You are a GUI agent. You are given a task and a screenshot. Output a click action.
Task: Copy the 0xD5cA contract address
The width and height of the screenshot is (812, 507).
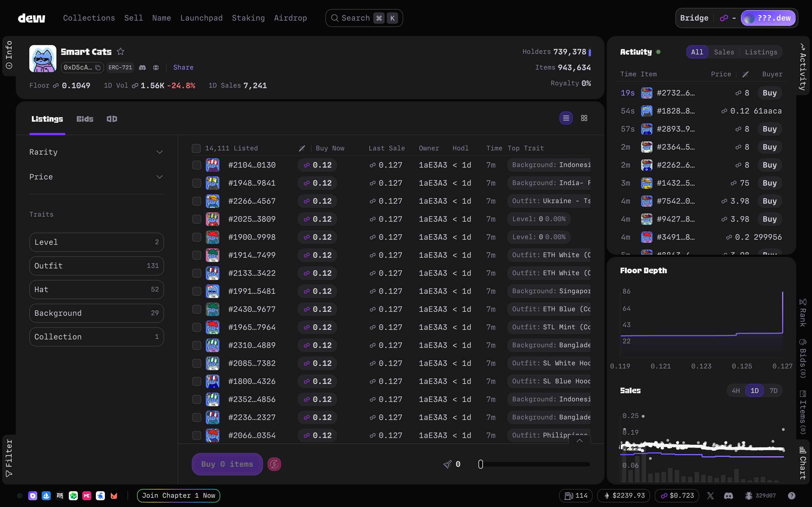pyautogui.click(x=98, y=68)
